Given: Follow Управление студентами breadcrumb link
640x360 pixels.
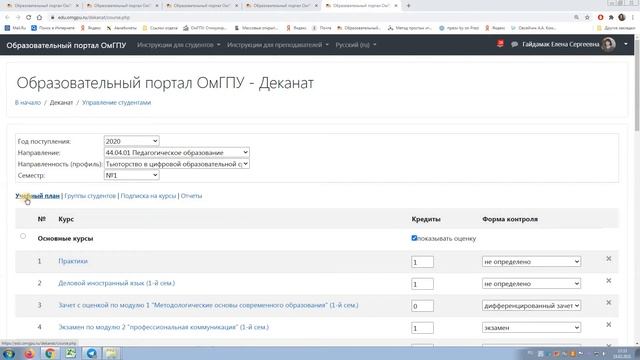Looking at the screenshot, I should 116,102.
